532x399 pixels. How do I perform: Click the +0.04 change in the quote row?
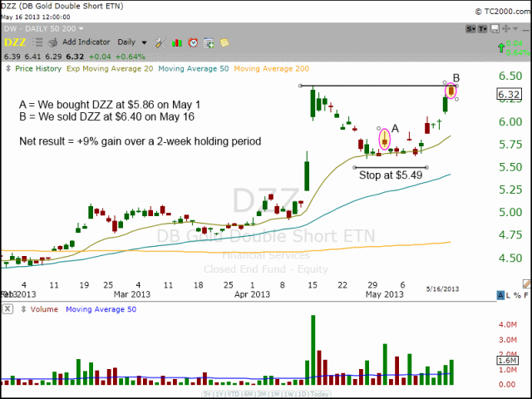pyautogui.click(x=99, y=57)
